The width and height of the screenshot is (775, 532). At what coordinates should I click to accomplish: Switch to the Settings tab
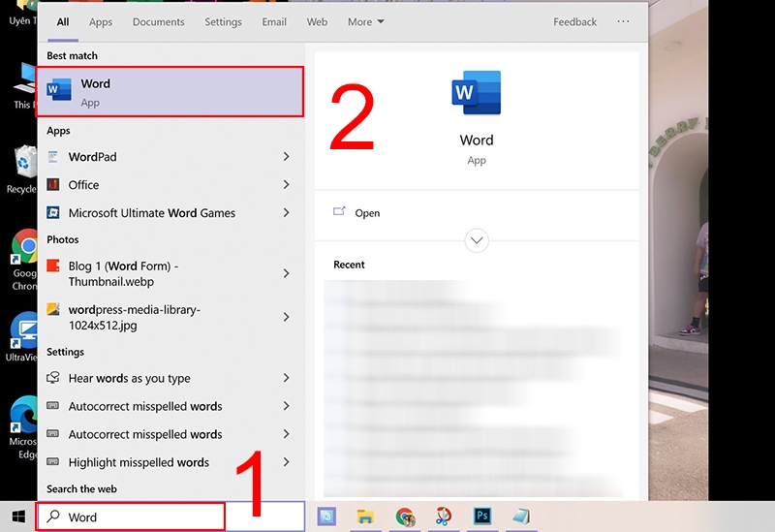pos(223,21)
